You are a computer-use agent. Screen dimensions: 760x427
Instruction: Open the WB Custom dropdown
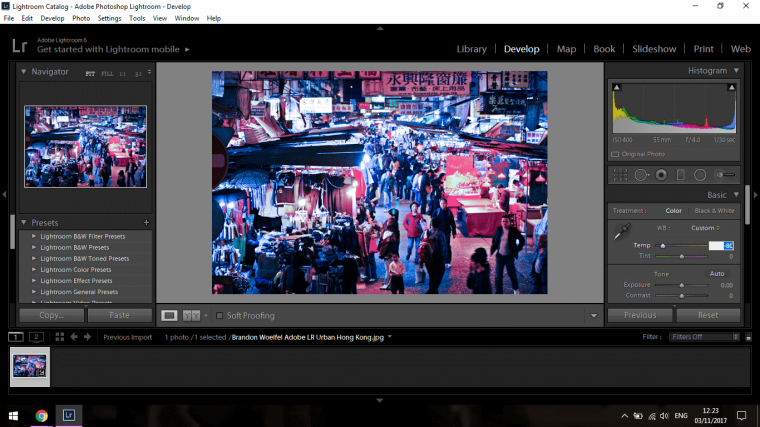705,228
